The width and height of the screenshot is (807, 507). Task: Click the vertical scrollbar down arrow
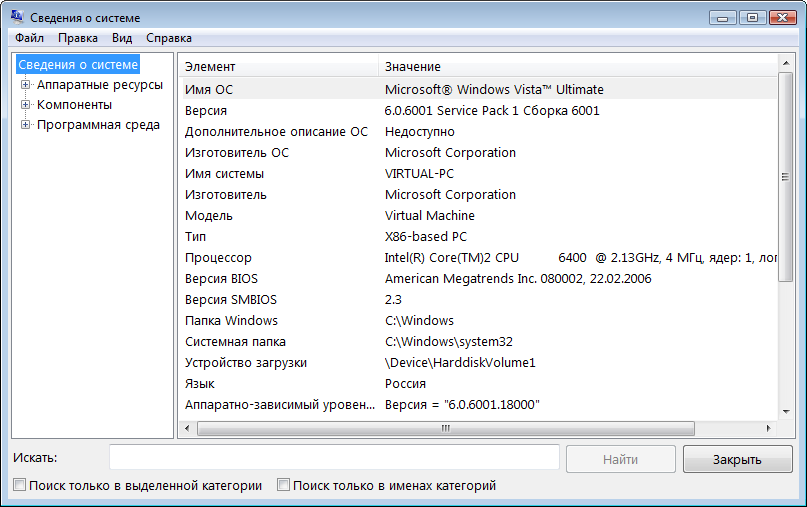[786, 412]
